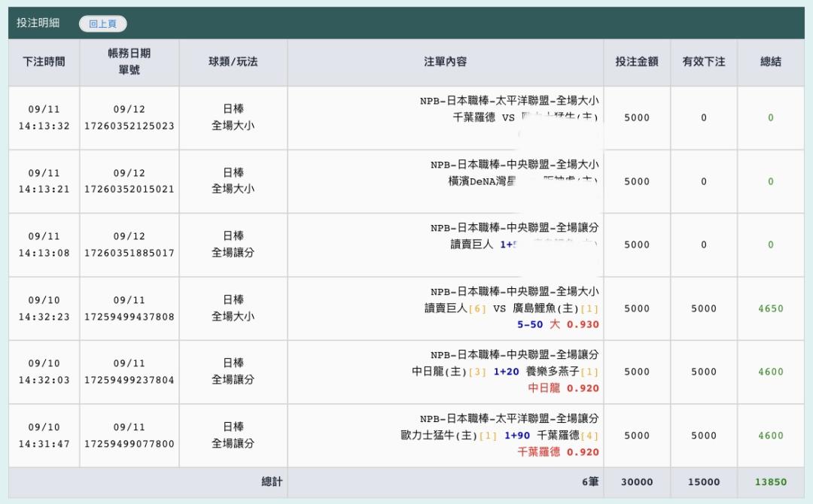Click order number 17259499437808
Screen dimensions: 813x504
click(129, 317)
